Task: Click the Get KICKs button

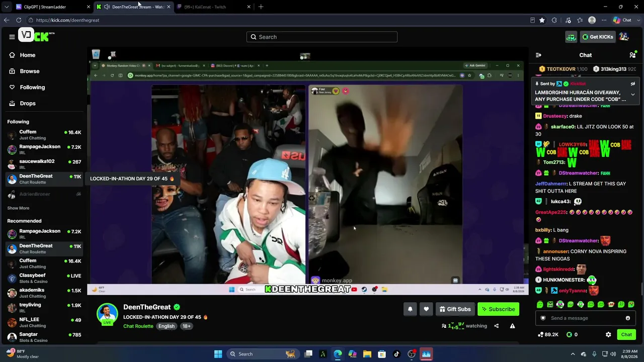Action: (597, 37)
